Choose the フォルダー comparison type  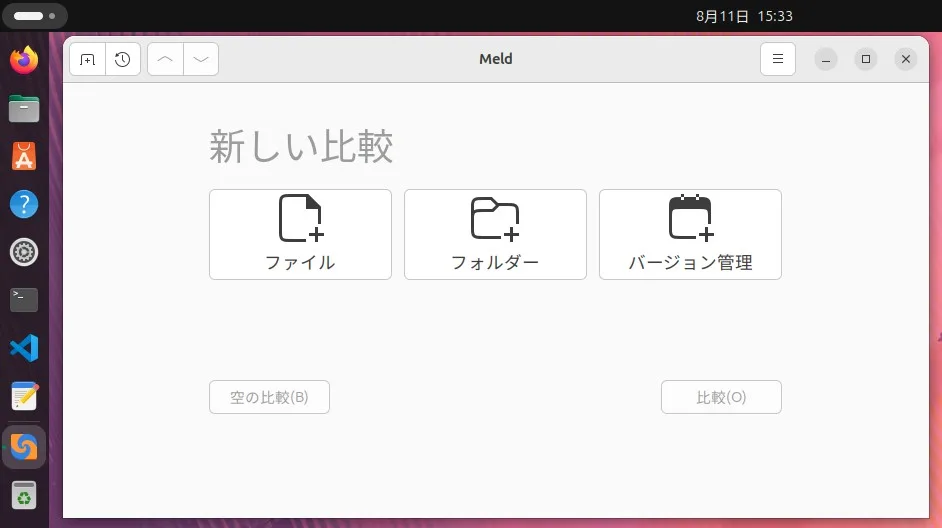[x=495, y=234]
